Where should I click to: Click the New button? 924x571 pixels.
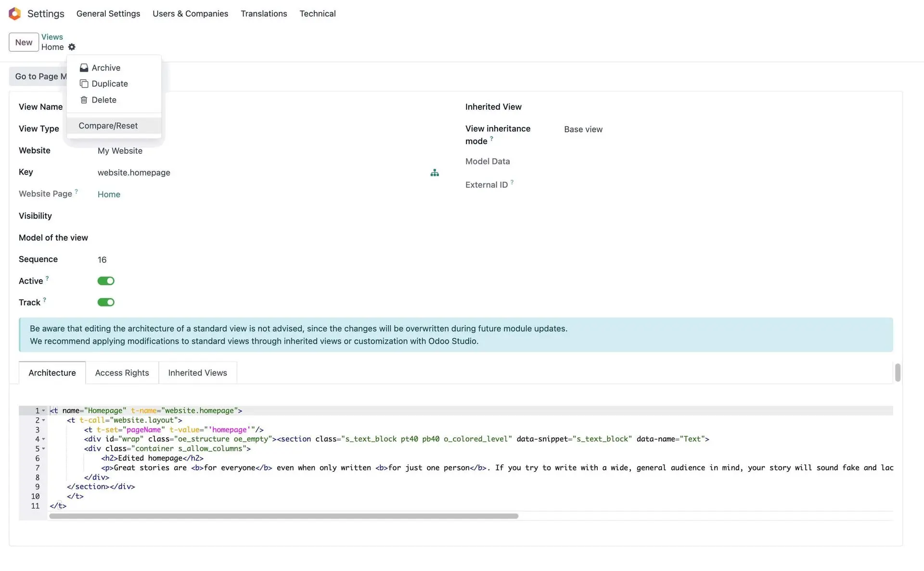(24, 42)
